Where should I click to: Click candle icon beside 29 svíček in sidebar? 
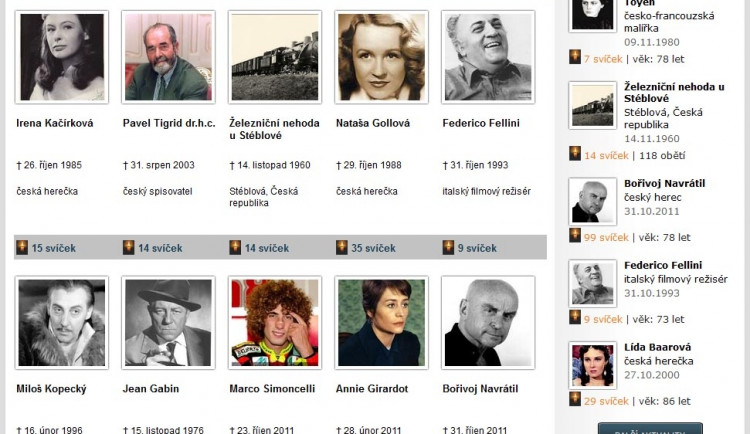575,400
